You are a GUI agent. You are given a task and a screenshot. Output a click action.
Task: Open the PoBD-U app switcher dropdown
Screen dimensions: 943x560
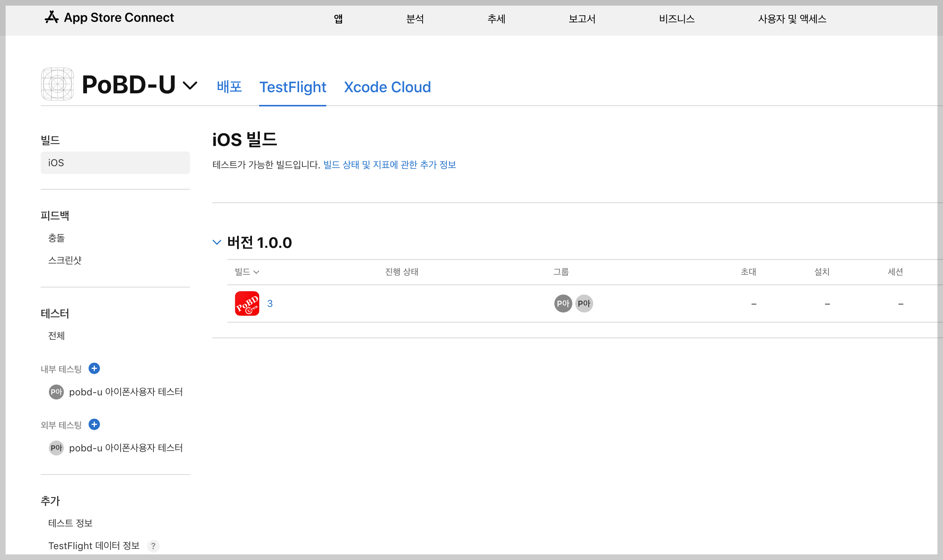tap(190, 85)
